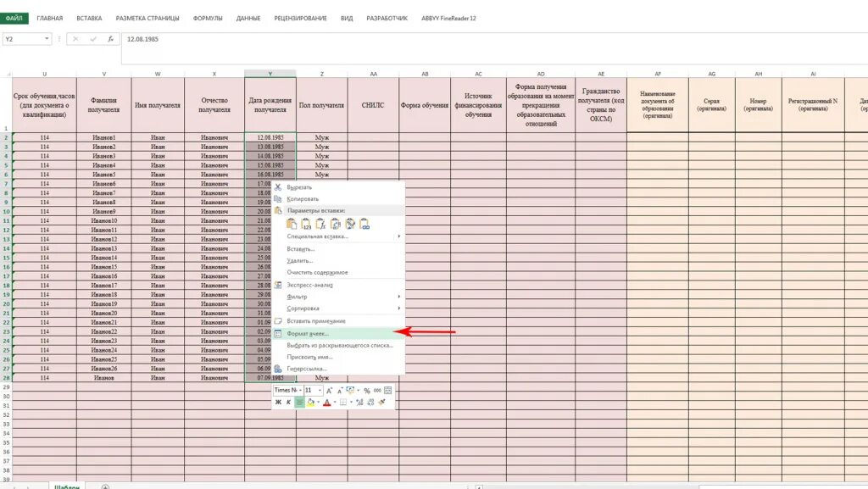Choose Копировать from context menu

click(338, 198)
